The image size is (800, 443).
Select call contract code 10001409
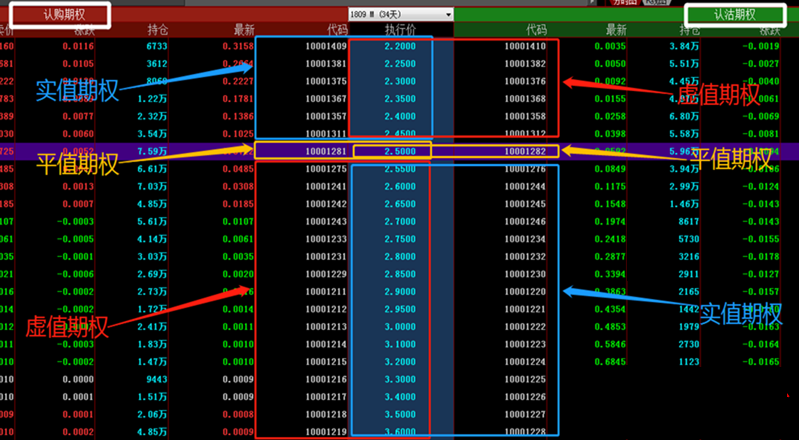[x=326, y=46]
